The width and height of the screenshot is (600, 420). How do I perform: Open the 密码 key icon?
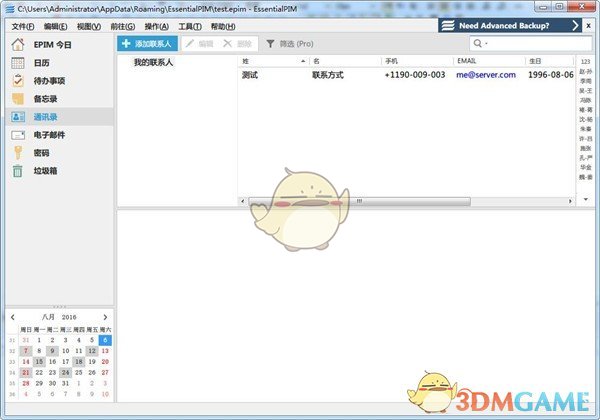click(18, 153)
